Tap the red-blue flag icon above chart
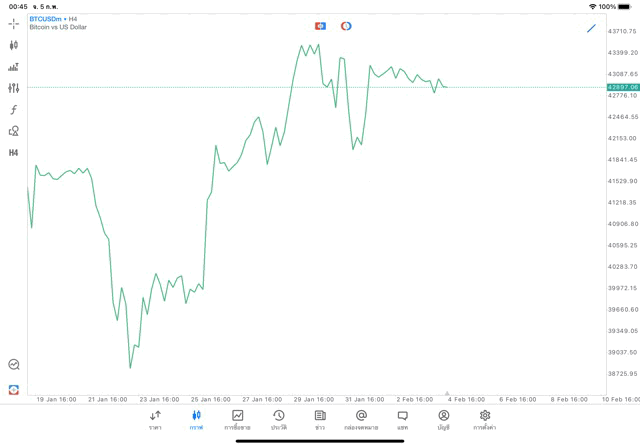 (320, 26)
